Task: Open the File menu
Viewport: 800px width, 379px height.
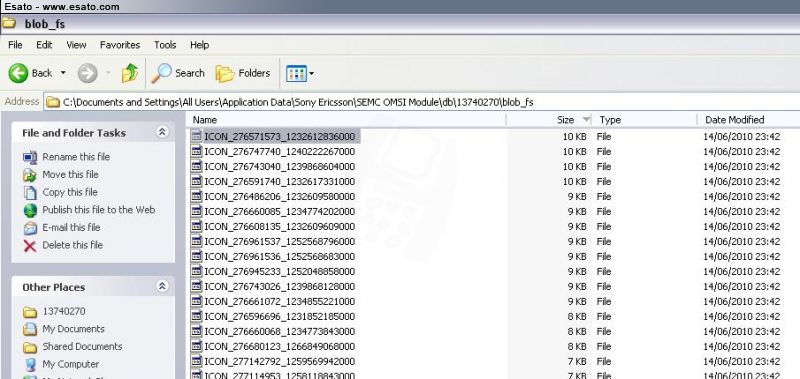Action: coord(15,45)
